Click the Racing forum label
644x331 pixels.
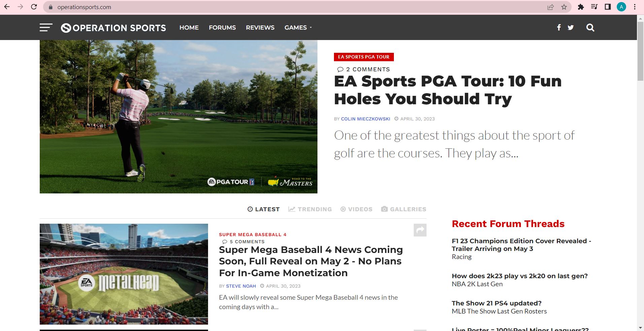pyautogui.click(x=462, y=257)
